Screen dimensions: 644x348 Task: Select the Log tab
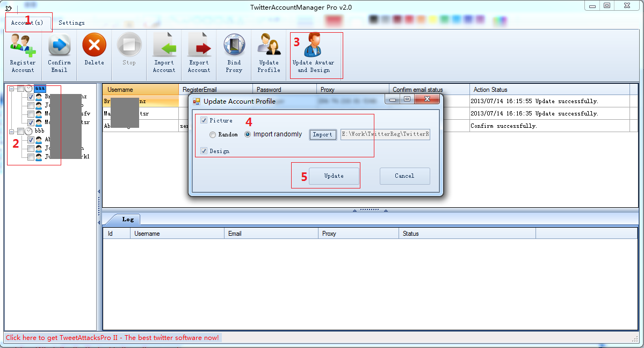(128, 220)
